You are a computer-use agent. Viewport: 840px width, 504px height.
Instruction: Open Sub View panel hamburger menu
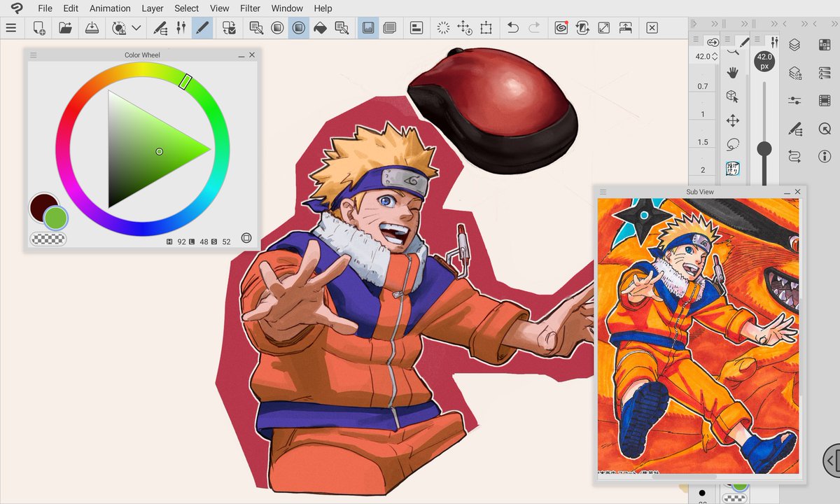tap(603, 192)
